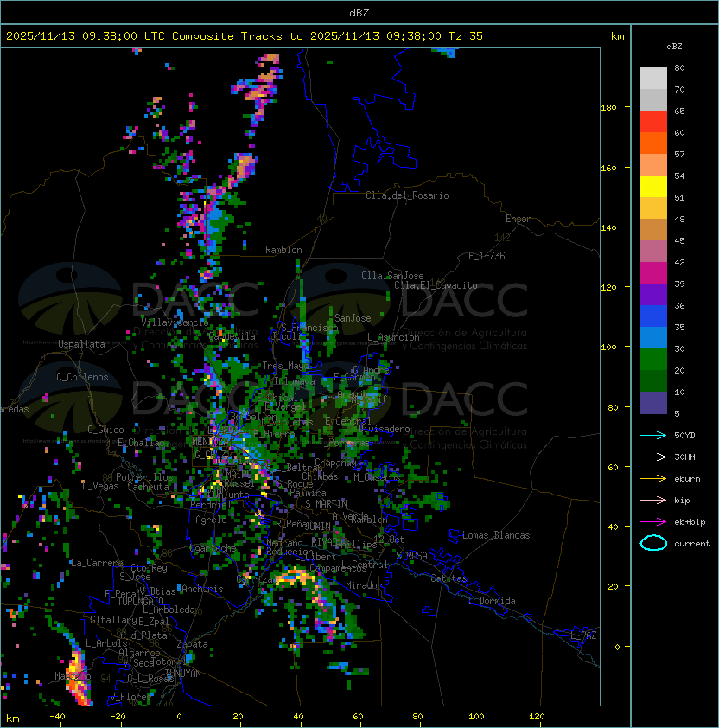Click the La_Carrera map label
Viewport: 719px width, 728px height.
coord(97,563)
